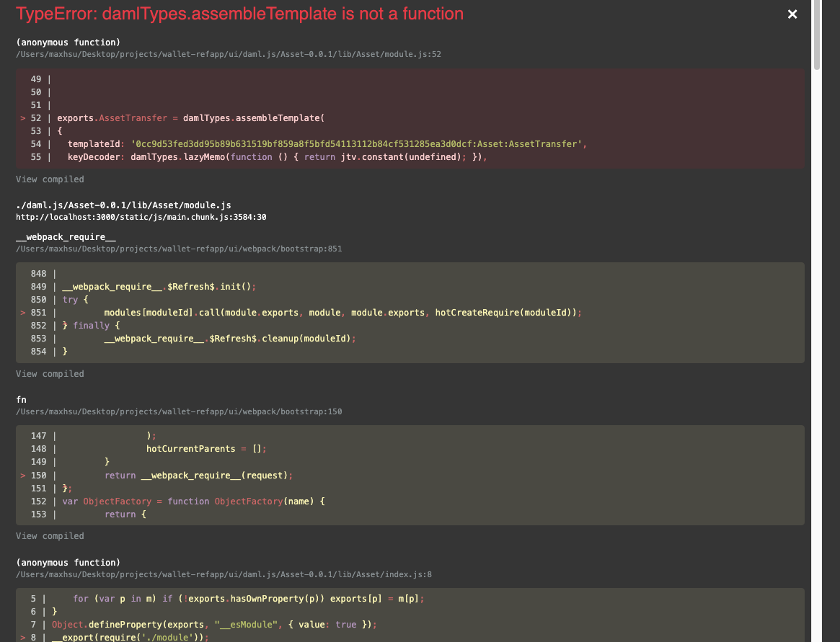
Task: Select the TypeError error title text
Action: coord(239,14)
